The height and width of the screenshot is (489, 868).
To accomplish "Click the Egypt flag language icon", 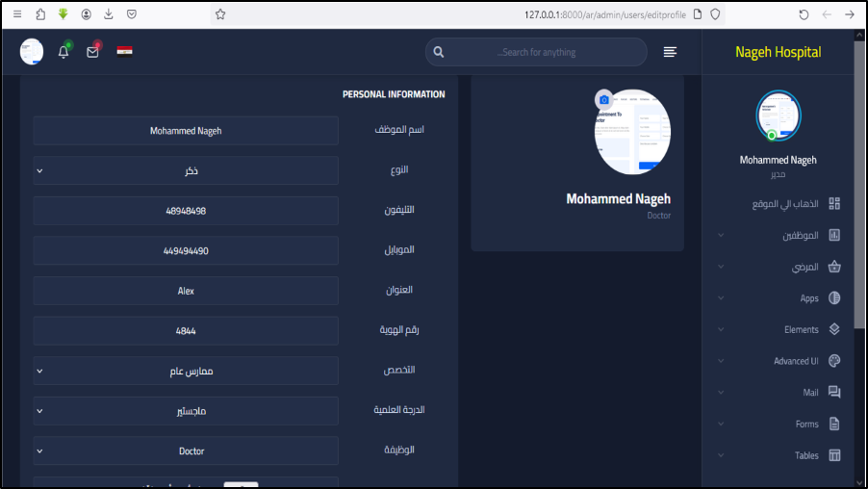I will (125, 51).
